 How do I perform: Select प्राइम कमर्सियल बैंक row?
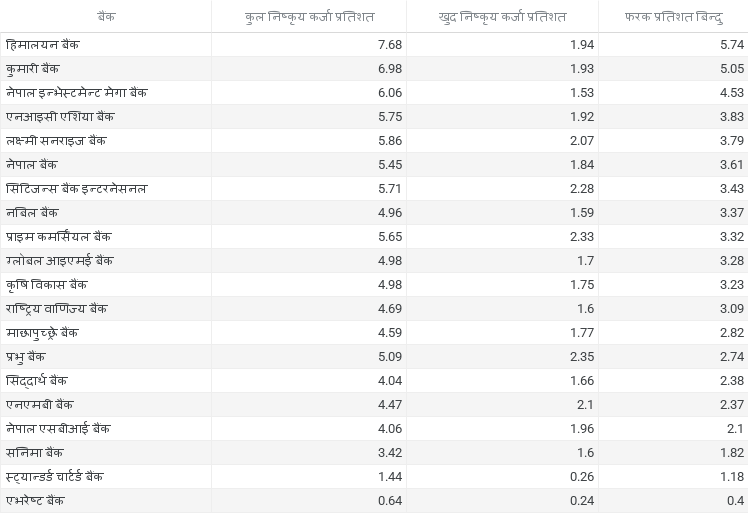point(374,237)
